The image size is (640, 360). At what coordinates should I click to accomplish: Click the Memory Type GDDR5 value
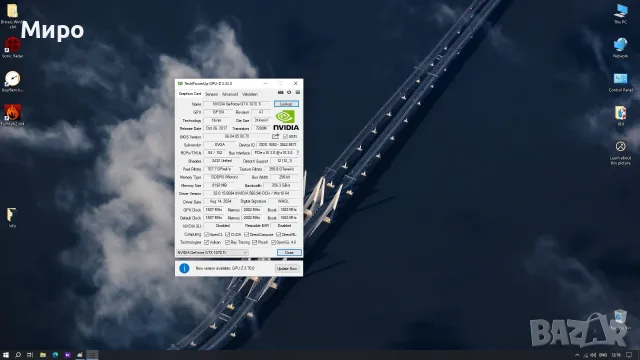(x=224, y=177)
